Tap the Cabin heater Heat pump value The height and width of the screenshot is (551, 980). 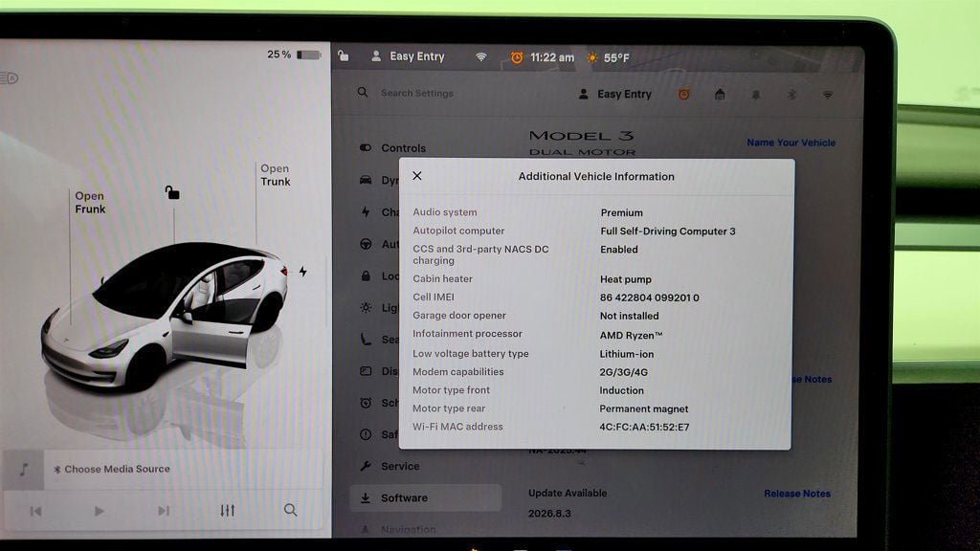tap(626, 279)
